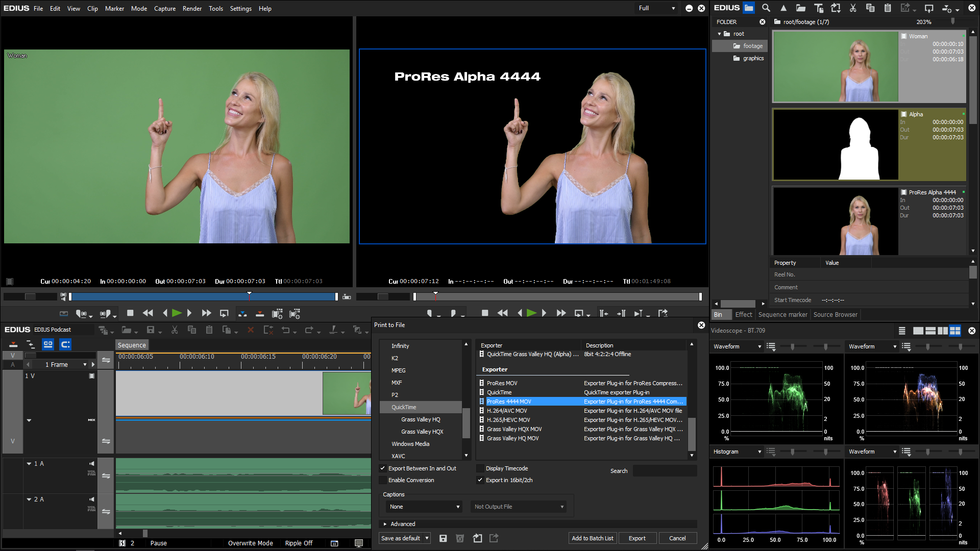Enable the Enable Conversion checkbox

click(382, 480)
